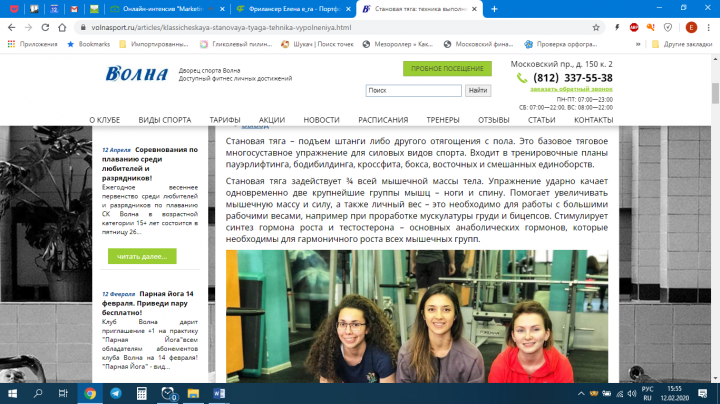Image resolution: width=720 pixels, height=404 pixels.
Task: Open Word from the taskbar
Action: 219,393
